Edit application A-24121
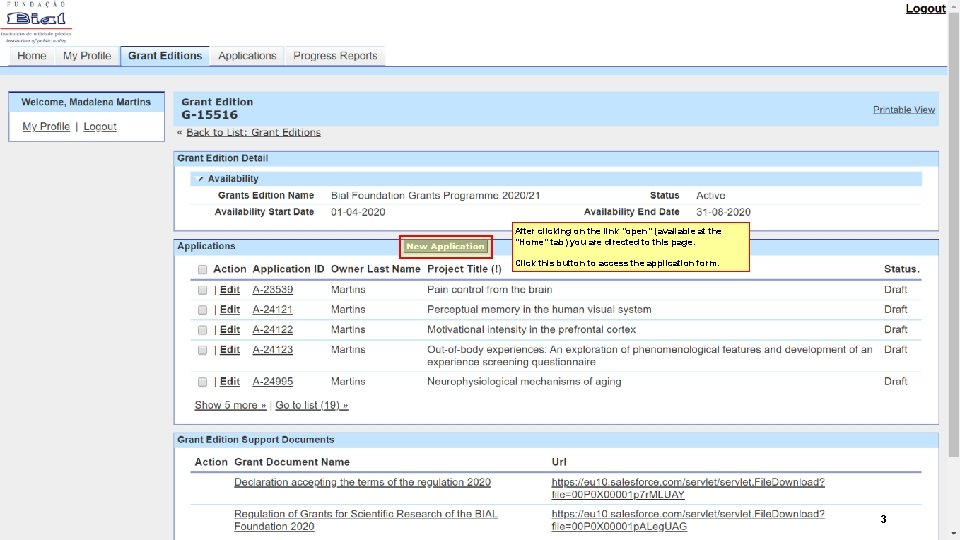 (230, 310)
